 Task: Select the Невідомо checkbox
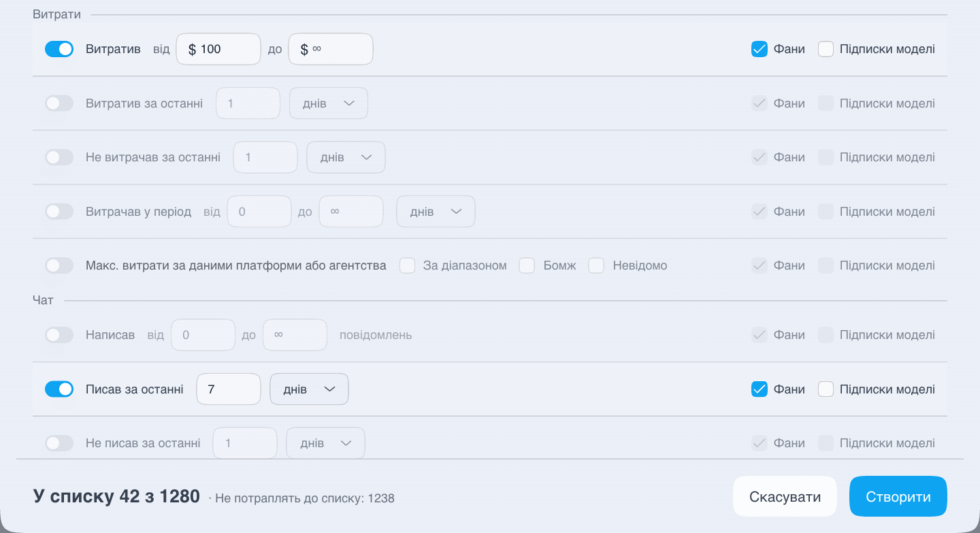pos(596,265)
